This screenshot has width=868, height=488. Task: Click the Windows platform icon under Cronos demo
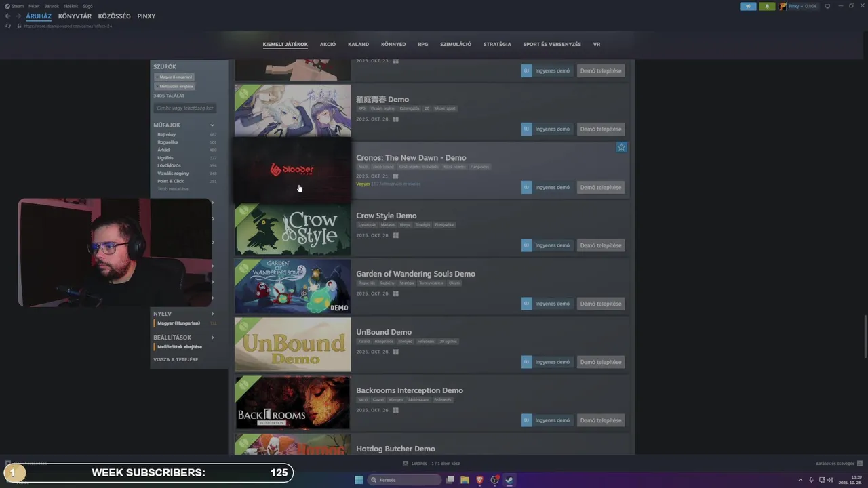[396, 178]
